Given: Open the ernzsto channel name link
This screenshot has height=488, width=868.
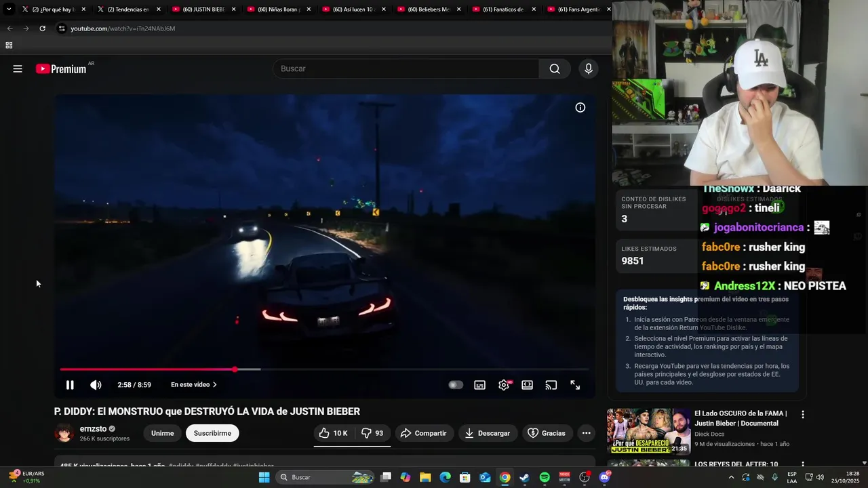Looking at the screenshot, I should click(93, 428).
